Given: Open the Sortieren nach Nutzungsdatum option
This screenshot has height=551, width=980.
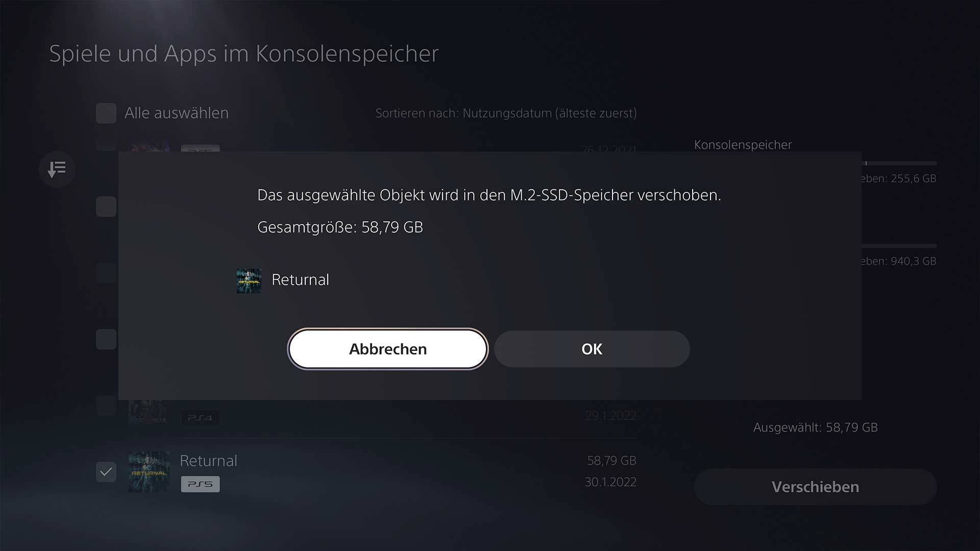Looking at the screenshot, I should pos(506,113).
